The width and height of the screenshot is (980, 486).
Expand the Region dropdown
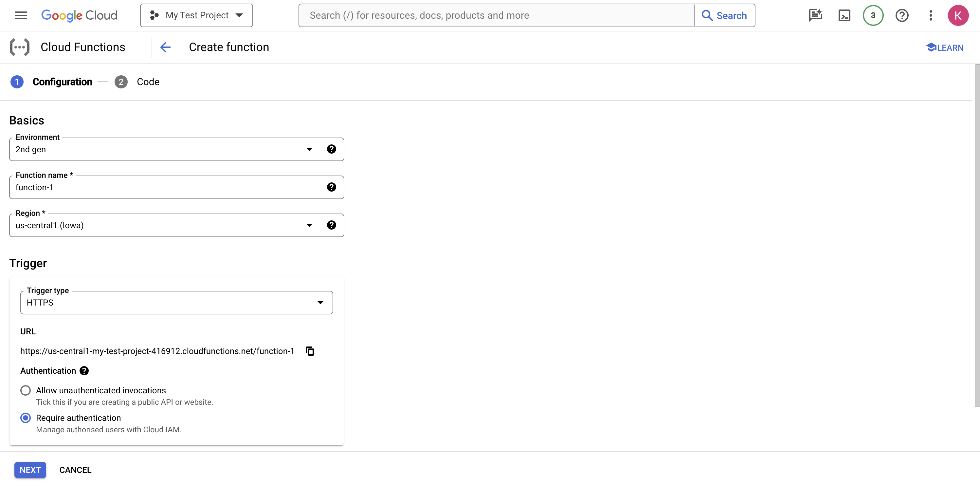309,225
